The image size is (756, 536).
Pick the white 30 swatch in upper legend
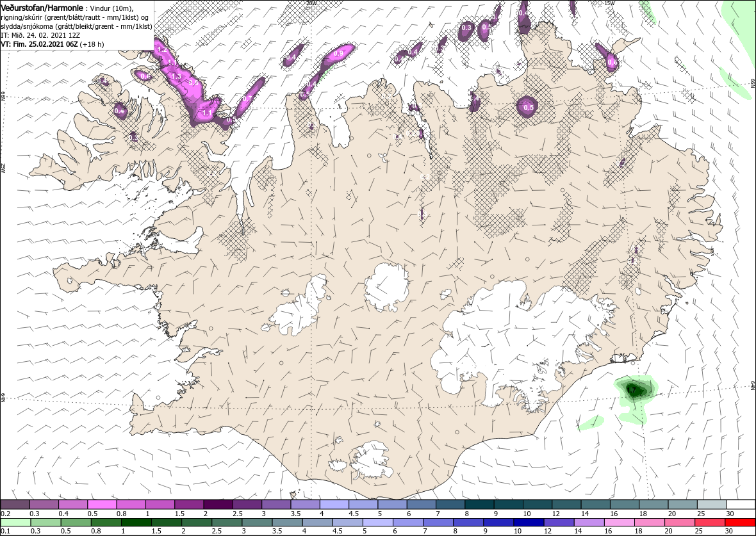click(741, 504)
